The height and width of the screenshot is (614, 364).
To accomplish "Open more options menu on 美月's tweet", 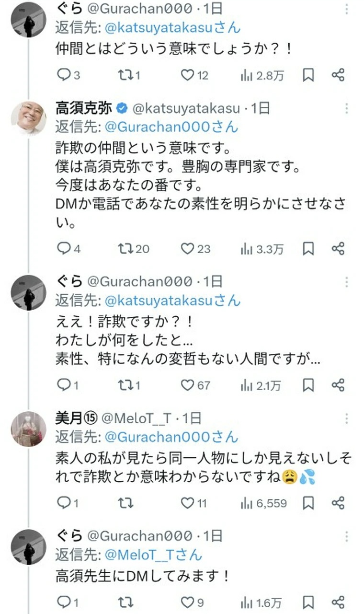I will point(347,418).
